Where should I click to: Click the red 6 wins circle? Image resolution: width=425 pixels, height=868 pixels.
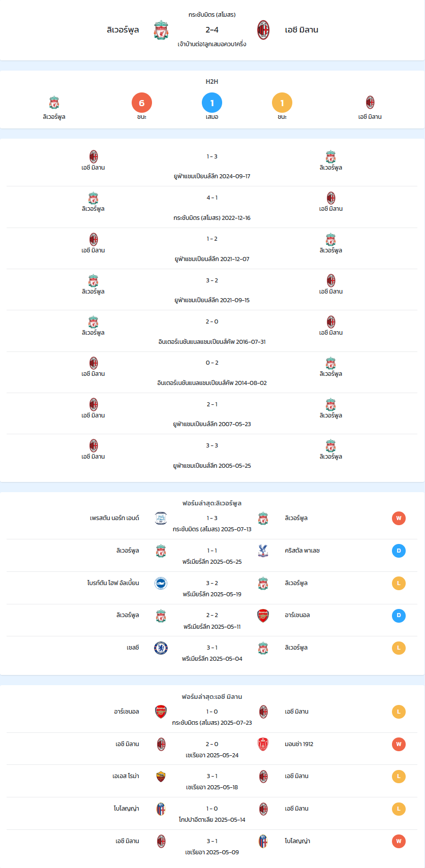142,103
